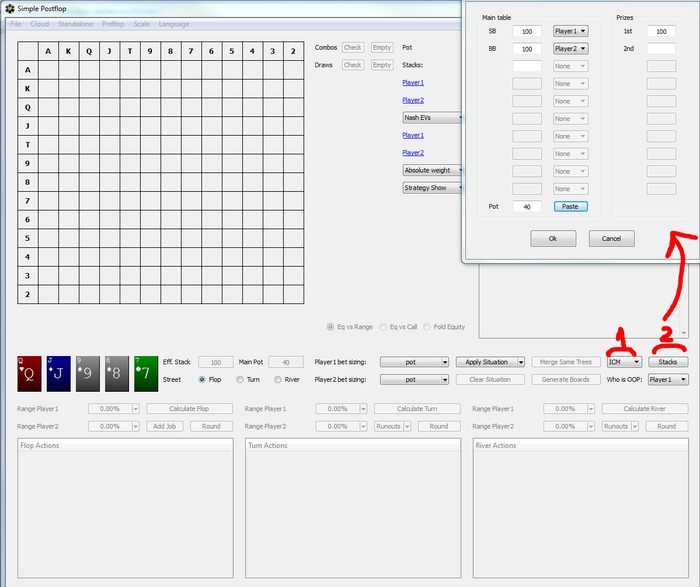
Task: Click the Jack of diamonds board card
Action: click(x=58, y=374)
